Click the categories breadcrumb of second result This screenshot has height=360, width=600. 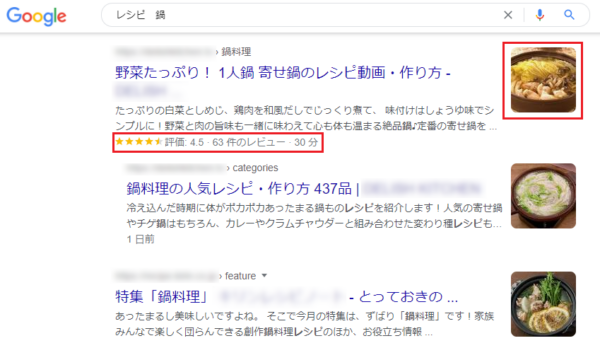tap(255, 168)
